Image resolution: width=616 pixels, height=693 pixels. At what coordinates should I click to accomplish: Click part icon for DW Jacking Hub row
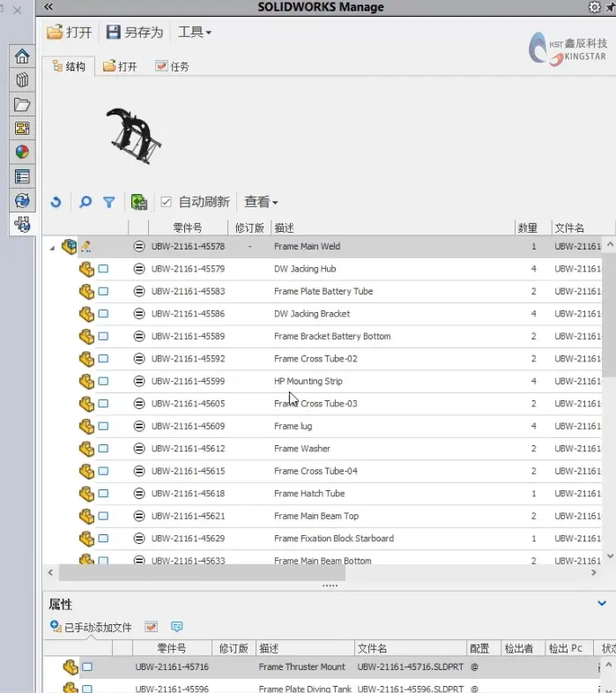click(86, 269)
